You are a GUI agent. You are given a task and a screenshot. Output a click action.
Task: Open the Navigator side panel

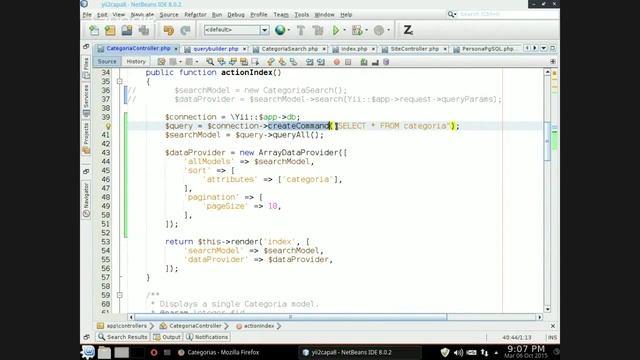point(86,200)
